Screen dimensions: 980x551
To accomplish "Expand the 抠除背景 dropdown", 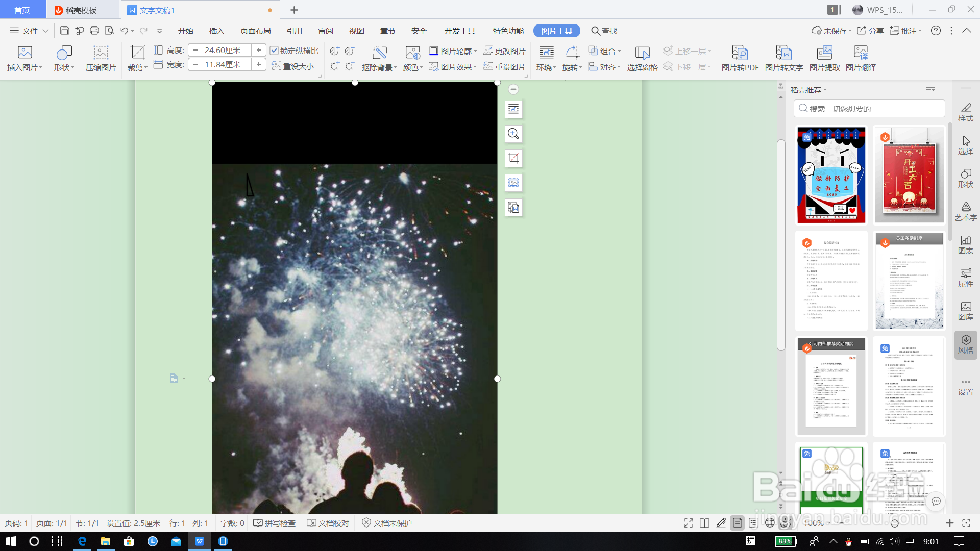I will [396, 68].
